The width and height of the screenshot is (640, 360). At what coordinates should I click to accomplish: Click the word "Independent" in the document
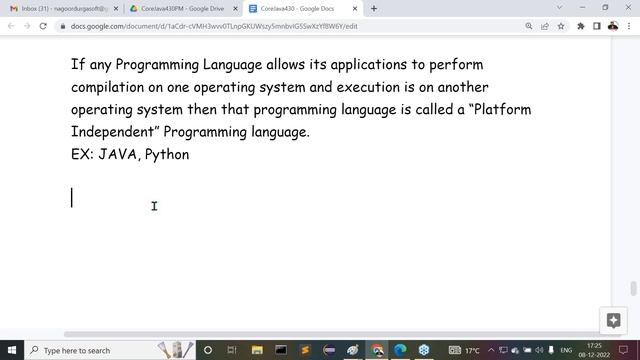pos(112,132)
